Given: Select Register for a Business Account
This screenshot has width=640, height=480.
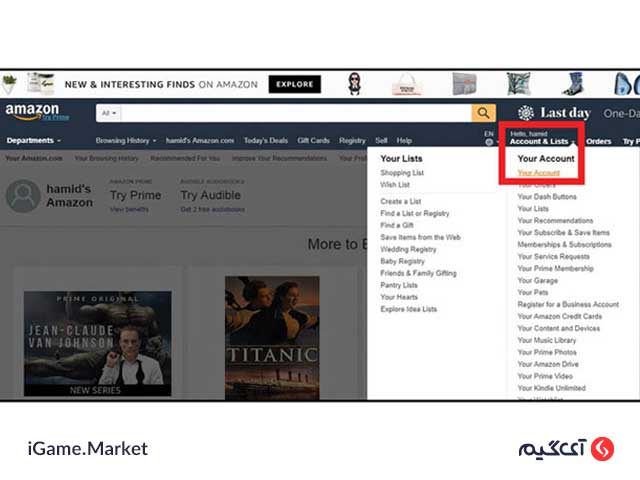Looking at the screenshot, I should point(568,304).
